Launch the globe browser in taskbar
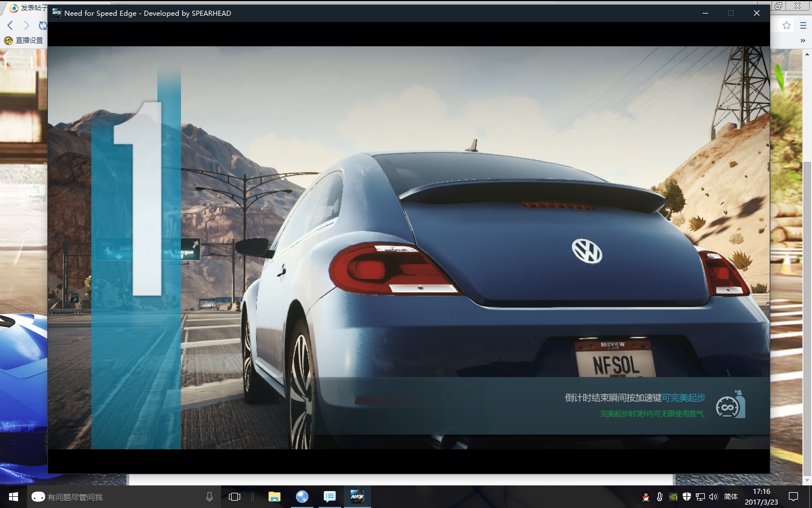 coord(302,497)
